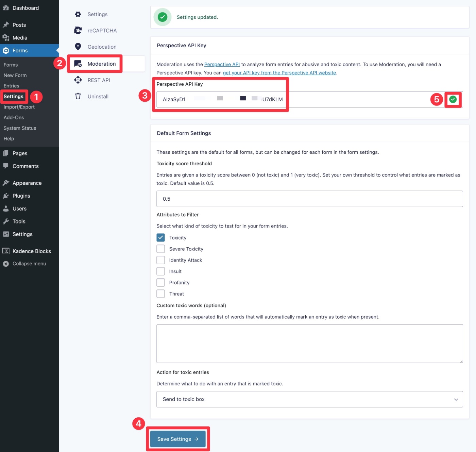This screenshot has width=476, height=452.
Task: Switch to the reCAPTCHA settings tab
Action: pyautogui.click(x=102, y=31)
